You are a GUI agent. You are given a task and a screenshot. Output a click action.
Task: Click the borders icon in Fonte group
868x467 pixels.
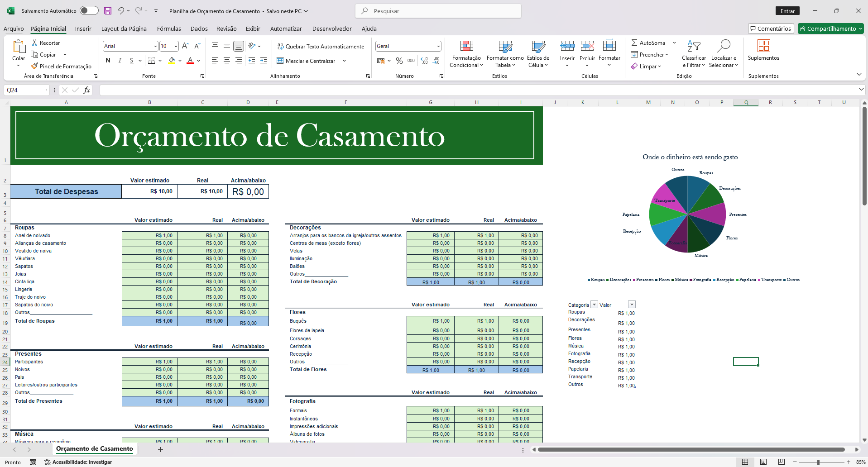(152, 60)
